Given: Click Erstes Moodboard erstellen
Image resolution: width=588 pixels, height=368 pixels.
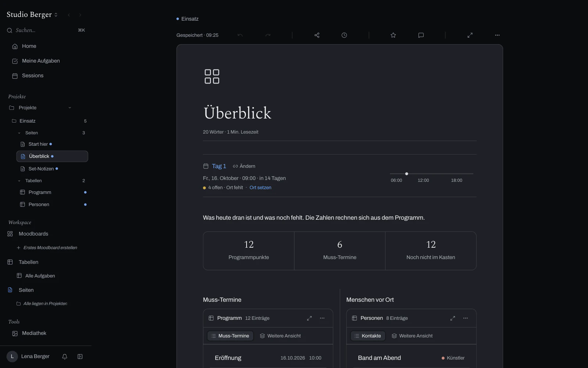Looking at the screenshot, I should [47, 248].
